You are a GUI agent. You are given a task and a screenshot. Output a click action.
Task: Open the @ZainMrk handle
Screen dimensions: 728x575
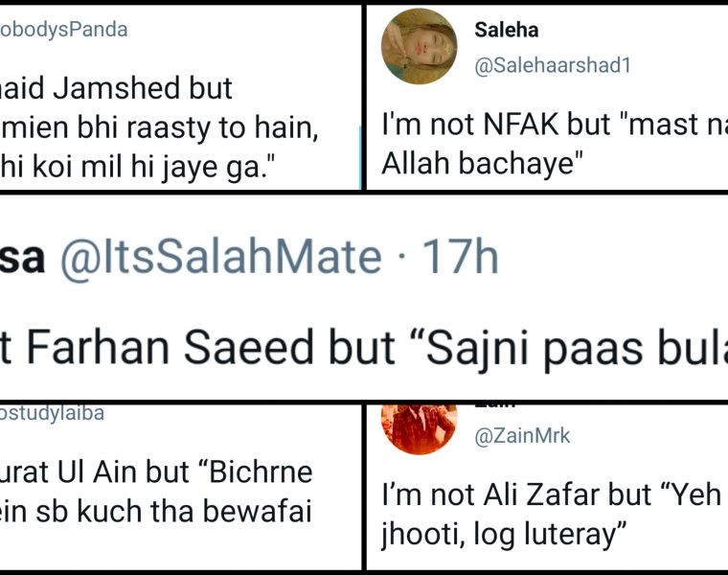521,436
